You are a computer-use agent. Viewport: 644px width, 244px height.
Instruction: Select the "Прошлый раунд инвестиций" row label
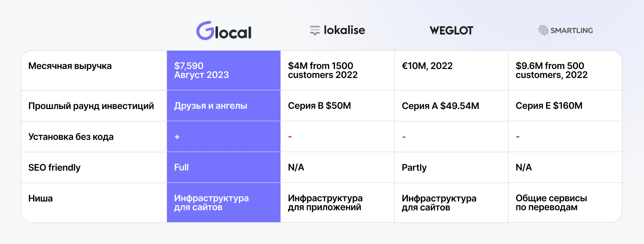click(x=91, y=106)
